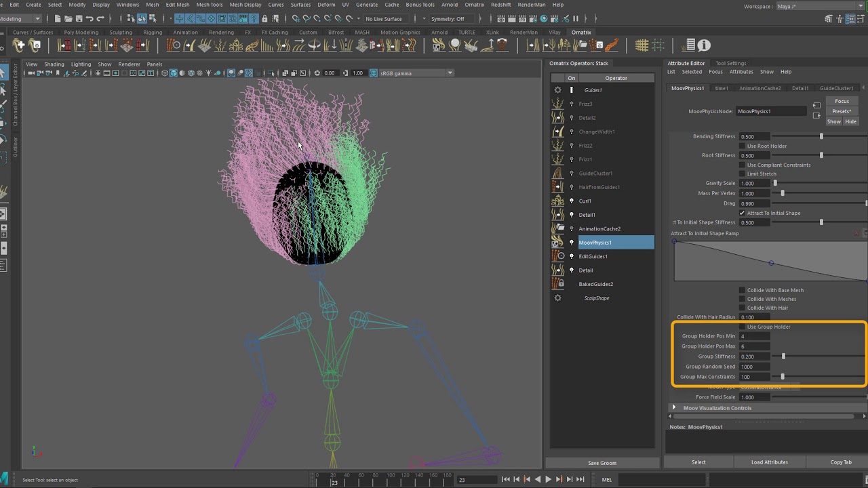
Task: Enable Use Compliant Constraints checkbox
Action: 742,165
